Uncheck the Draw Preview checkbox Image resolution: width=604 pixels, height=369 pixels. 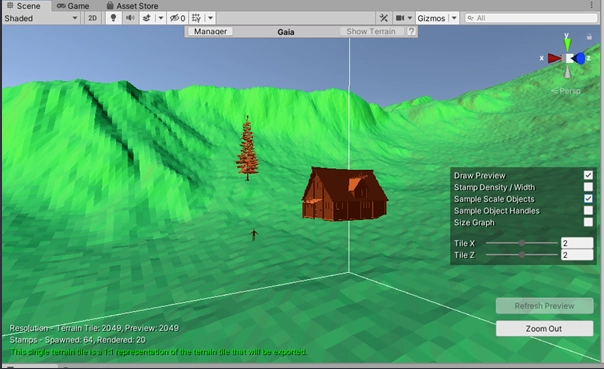[588, 175]
